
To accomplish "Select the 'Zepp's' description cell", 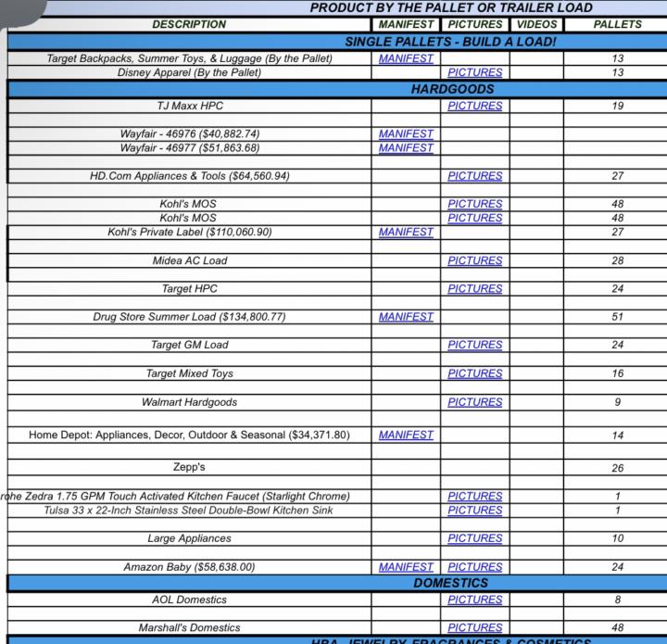I will coord(189,467).
